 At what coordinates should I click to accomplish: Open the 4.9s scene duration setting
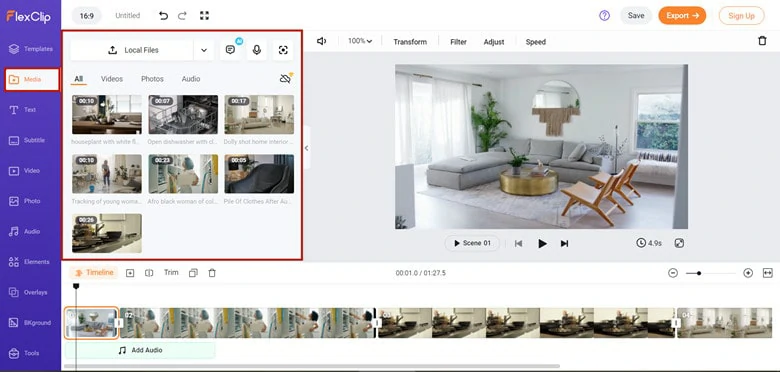click(x=649, y=243)
